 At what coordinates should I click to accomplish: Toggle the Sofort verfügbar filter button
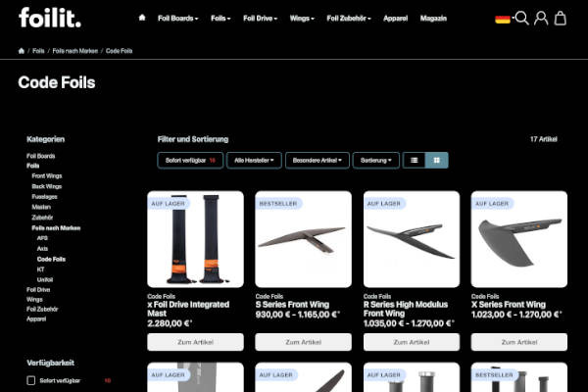tap(190, 161)
